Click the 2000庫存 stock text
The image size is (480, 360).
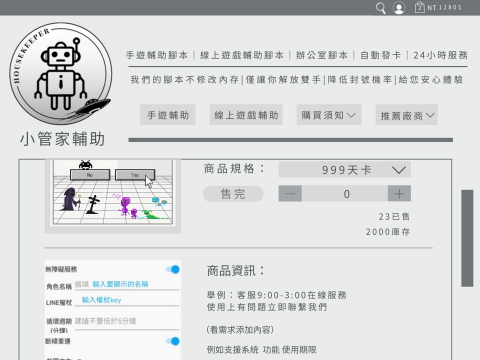(x=388, y=232)
